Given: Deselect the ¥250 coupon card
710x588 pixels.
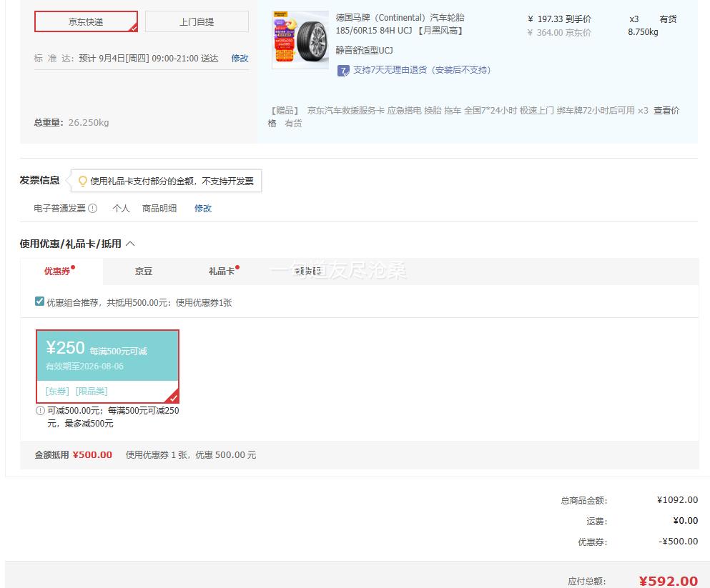Looking at the screenshot, I should click(108, 367).
